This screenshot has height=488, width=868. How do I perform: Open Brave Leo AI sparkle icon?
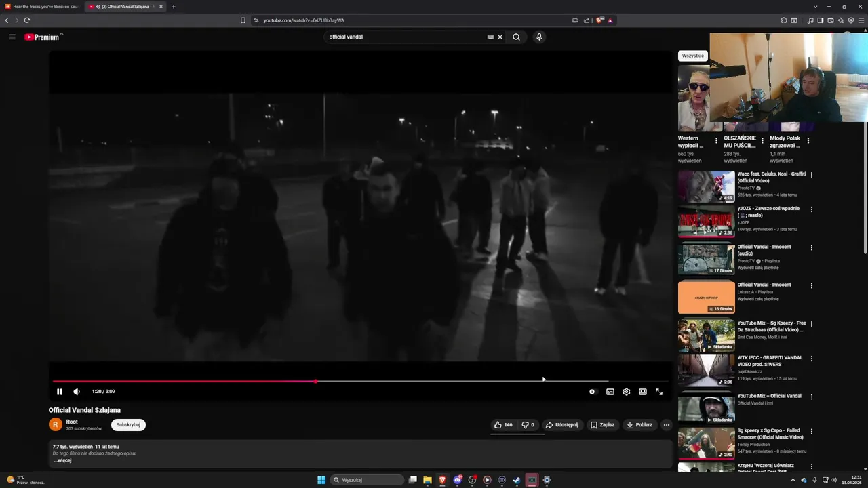(841, 20)
